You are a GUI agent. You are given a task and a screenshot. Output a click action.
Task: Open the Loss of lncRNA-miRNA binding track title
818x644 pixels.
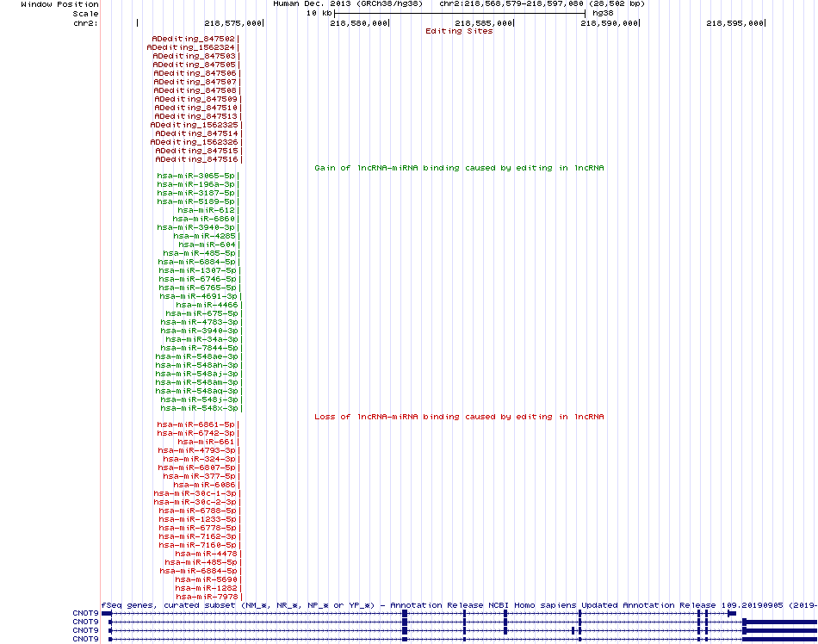[x=459, y=417]
